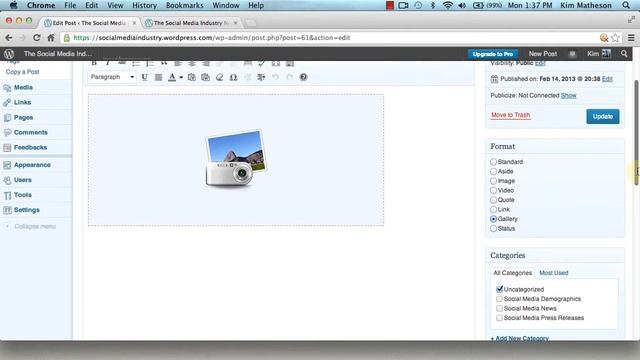640x360 pixels.
Task: Click the Paste as plain text icon
Action: click(x=191, y=77)
